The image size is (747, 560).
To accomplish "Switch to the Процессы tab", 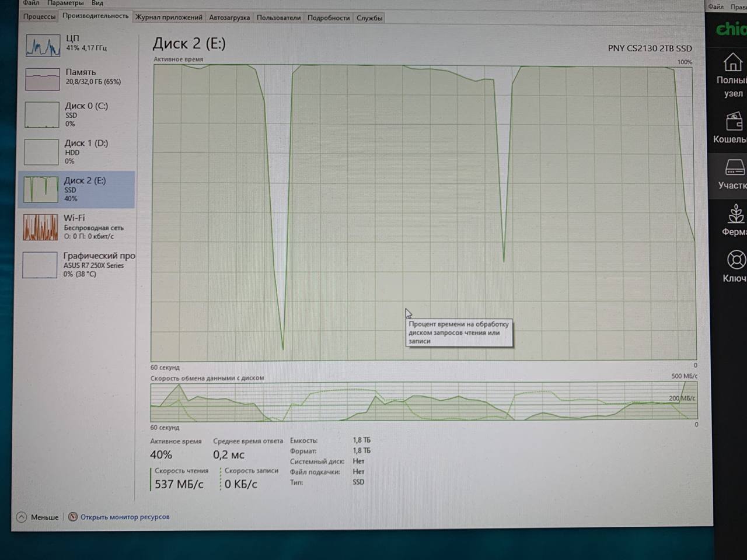I will pyautogui.click(x=39, y=17).
